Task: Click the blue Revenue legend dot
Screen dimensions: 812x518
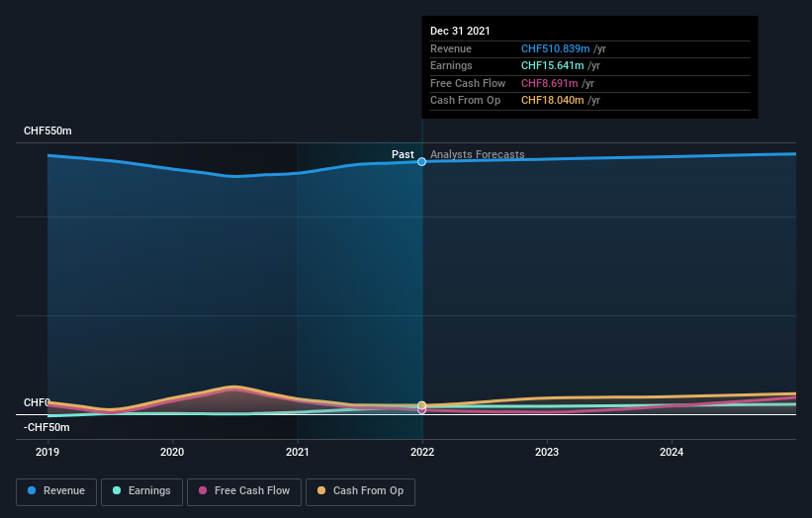Action: point(32,490)
